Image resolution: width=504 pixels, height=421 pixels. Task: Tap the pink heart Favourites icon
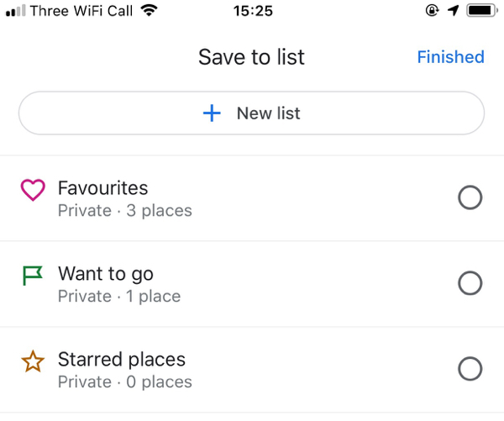(32, 191)
